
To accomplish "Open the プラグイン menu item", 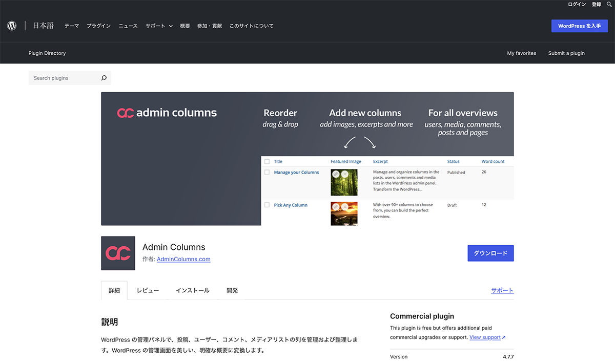I will [x=98, y=26].
